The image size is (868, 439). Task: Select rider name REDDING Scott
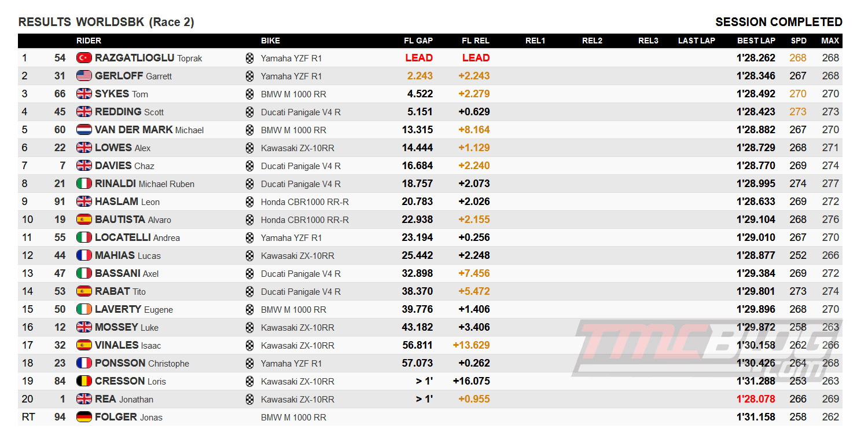[130, 112]
